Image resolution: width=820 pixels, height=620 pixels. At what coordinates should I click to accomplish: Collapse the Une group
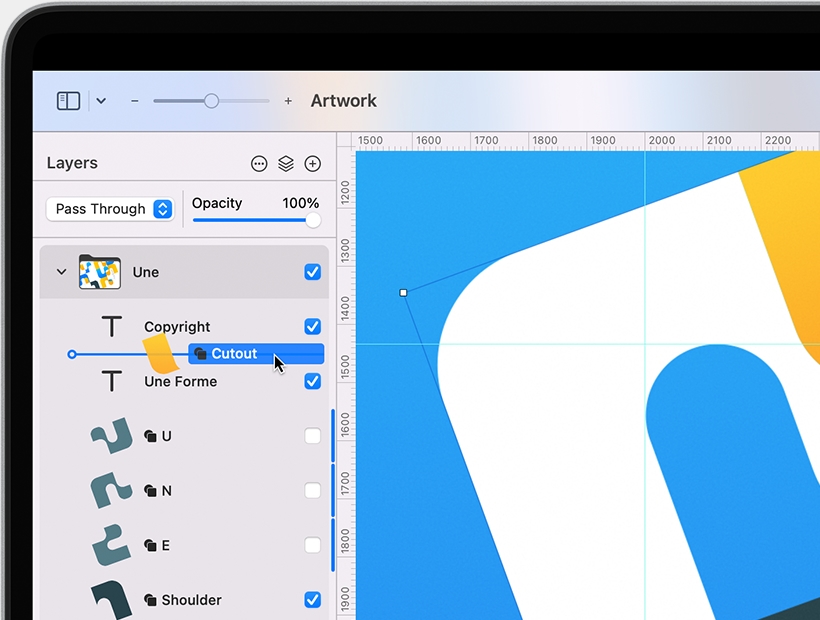[x=61, y=271]
